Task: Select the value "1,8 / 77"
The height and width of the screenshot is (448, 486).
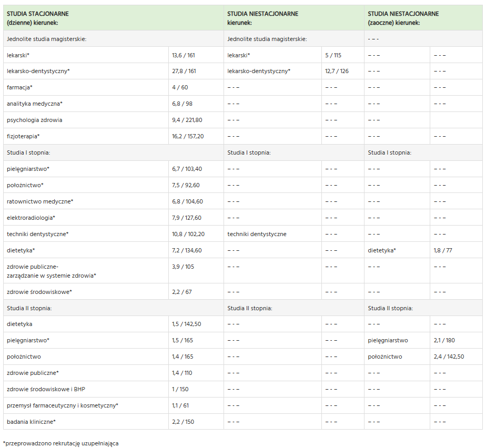Action: 443,250
